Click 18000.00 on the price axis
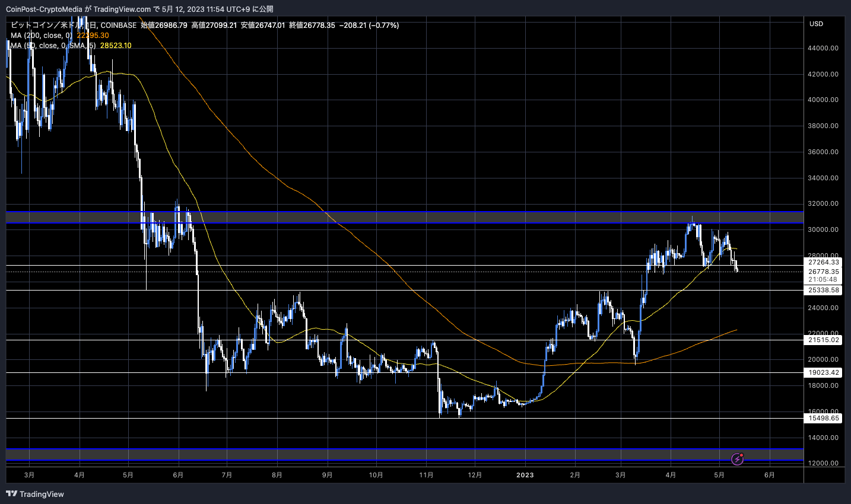The height and width of the screenshot is (504, 851). [823, 385]
